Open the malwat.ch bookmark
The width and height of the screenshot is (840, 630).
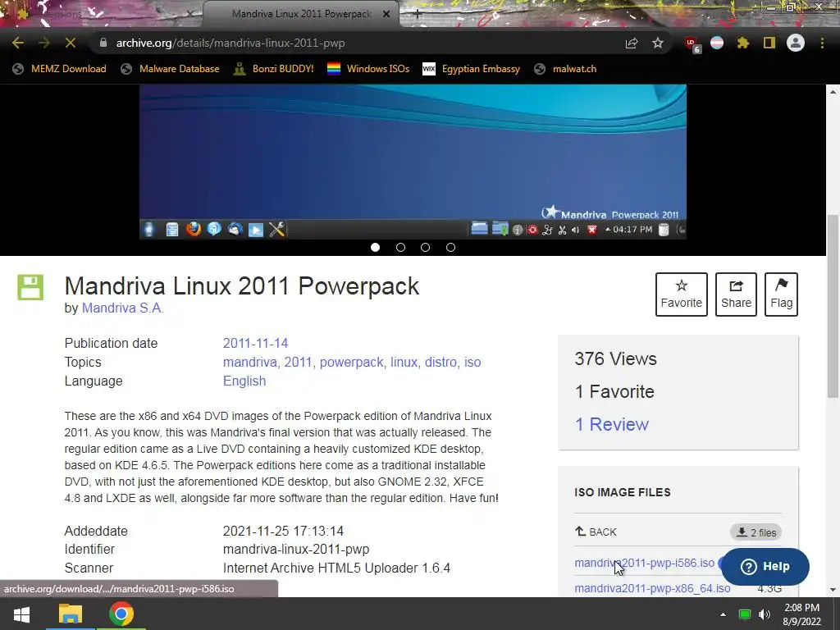[564, 69]
